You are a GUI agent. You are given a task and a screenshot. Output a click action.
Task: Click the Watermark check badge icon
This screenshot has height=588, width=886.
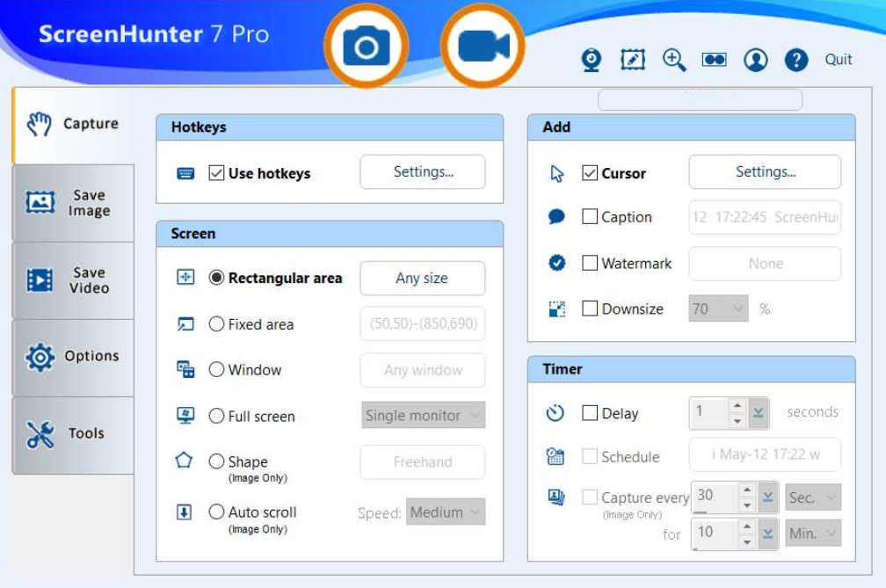tap(557, 263)
